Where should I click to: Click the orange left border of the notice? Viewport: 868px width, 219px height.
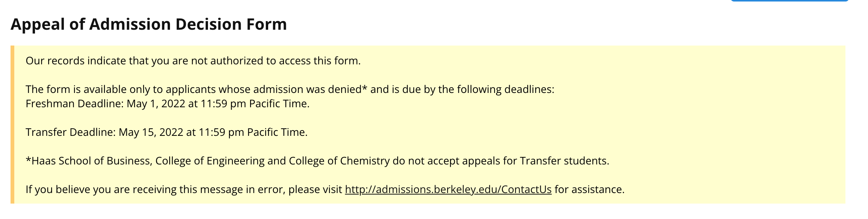pos(12,125)
